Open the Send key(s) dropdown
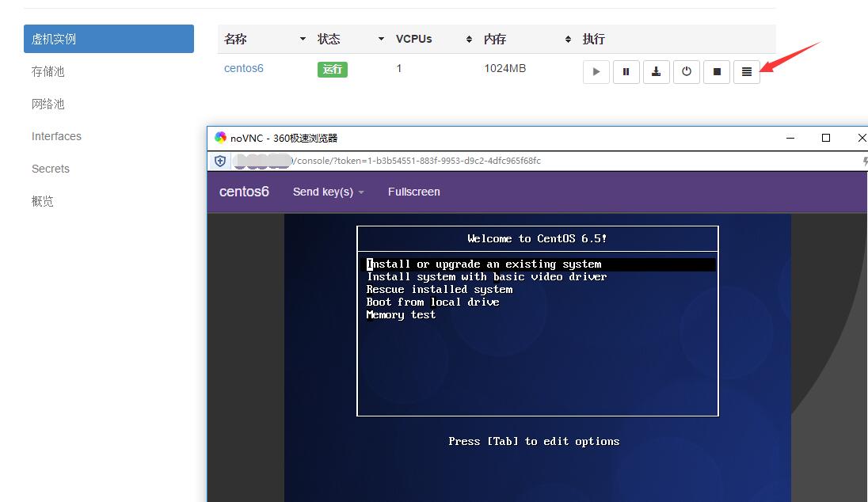 [x=328, y=192]
